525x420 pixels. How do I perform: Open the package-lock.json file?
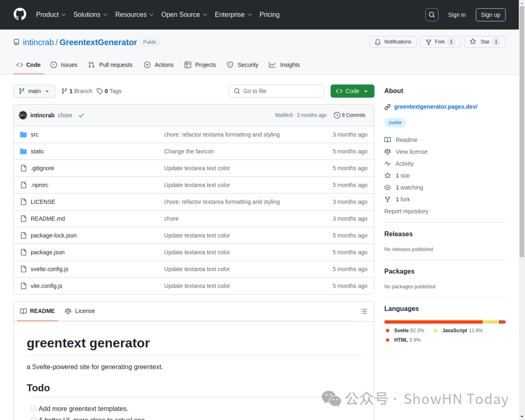[x=53, y=235]
